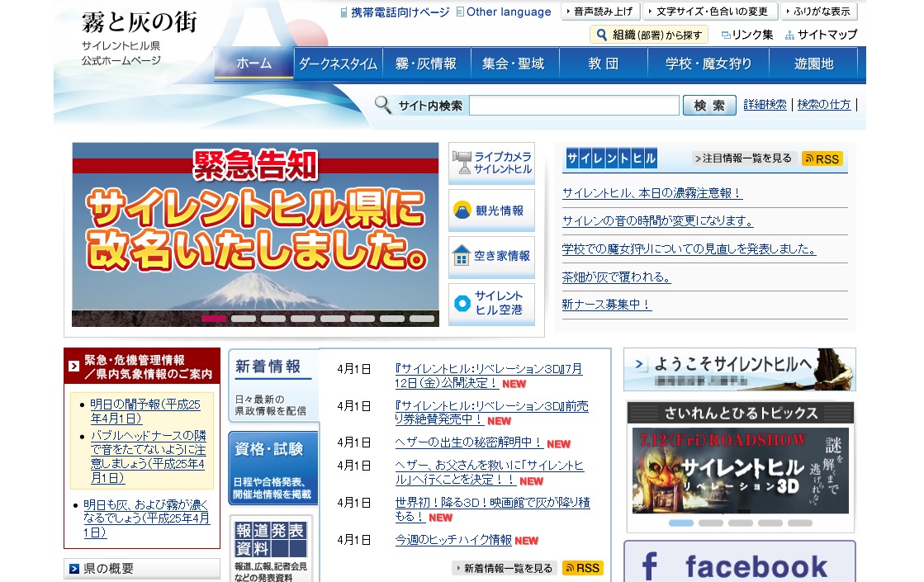Open the 遊園地 tab
This screenshot has height=582, width=924.
(814, 64)
